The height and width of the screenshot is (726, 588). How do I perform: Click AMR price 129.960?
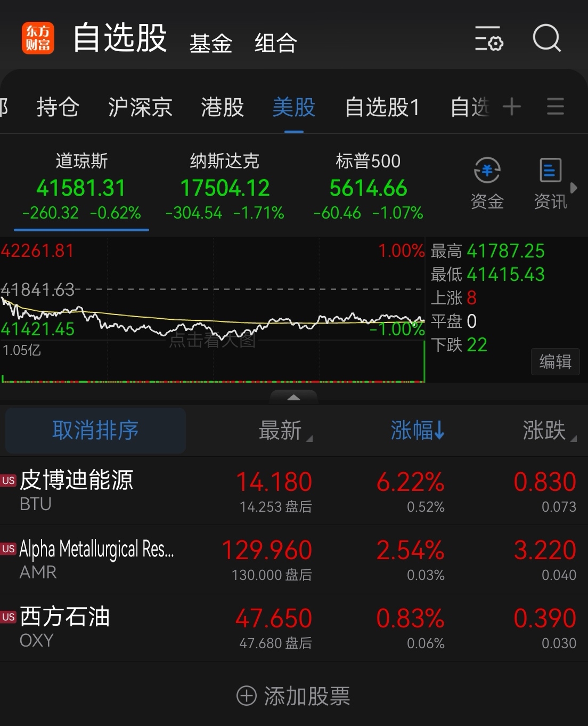(x=266, y=550)
